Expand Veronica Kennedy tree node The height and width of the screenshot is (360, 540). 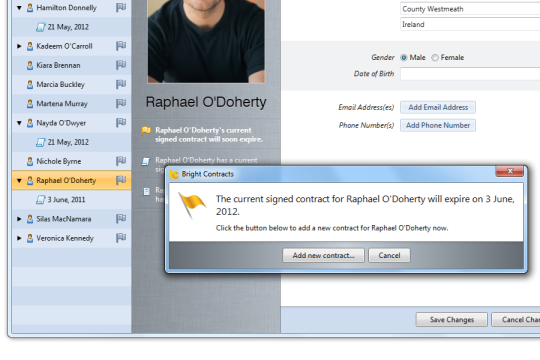tap(19, 238)
